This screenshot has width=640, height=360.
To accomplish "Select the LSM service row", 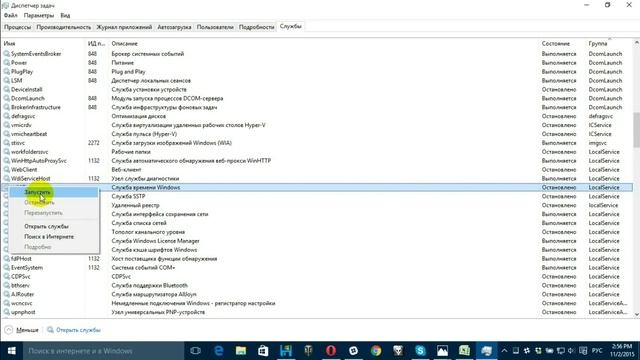I will pos(318,80).
